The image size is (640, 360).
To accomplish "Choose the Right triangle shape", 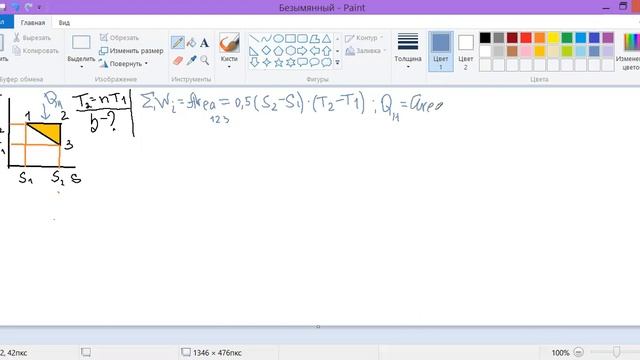I will [254, 51].
